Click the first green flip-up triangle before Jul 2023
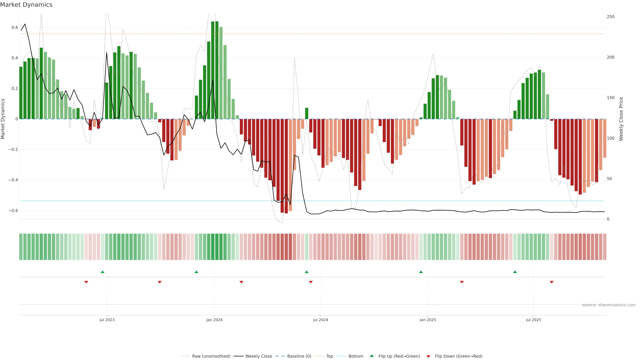 [102, 272]
